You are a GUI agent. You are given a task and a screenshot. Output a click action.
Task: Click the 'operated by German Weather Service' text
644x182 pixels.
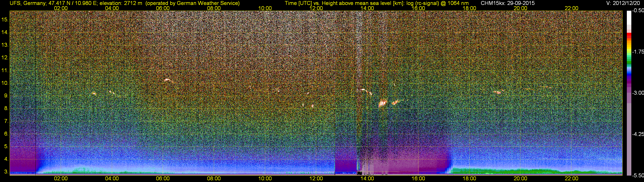(x=193, y=3)
